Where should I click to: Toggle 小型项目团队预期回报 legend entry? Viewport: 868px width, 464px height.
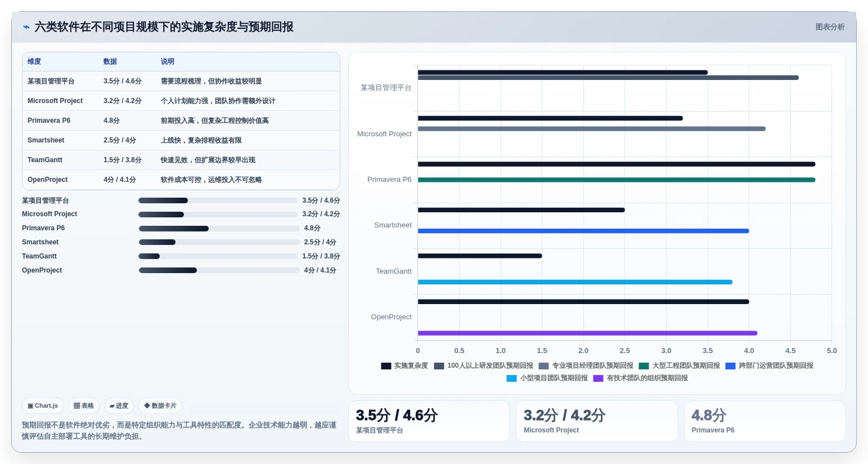point(547,378)
